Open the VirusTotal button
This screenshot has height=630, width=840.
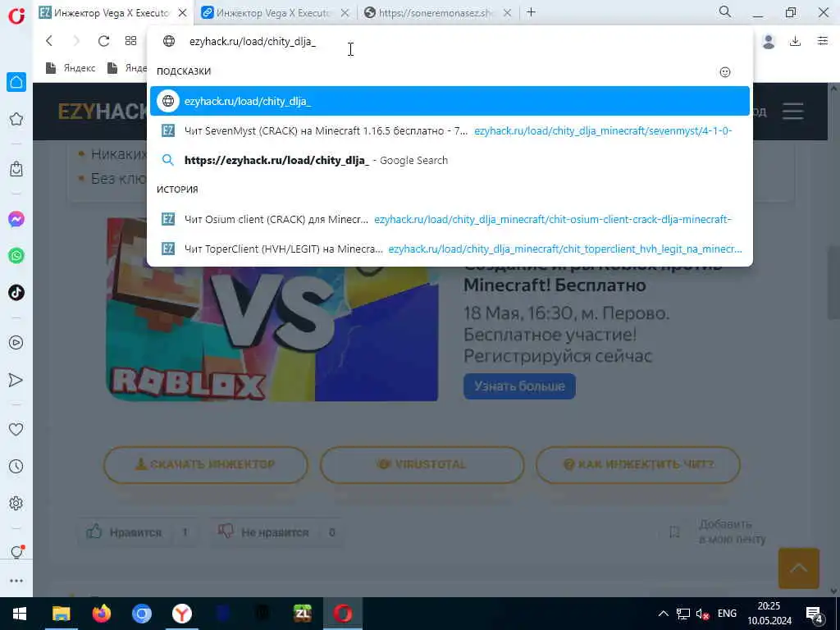point(422,464)
